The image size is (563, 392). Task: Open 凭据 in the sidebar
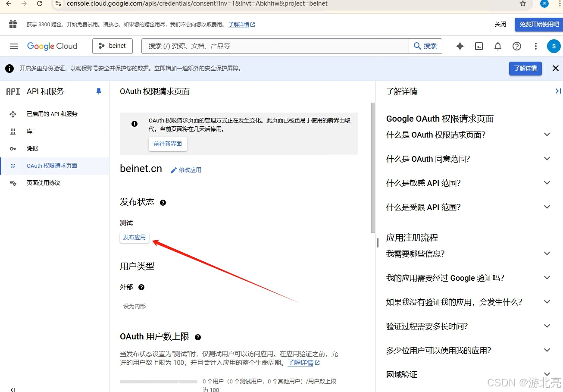tap(55, 148)
